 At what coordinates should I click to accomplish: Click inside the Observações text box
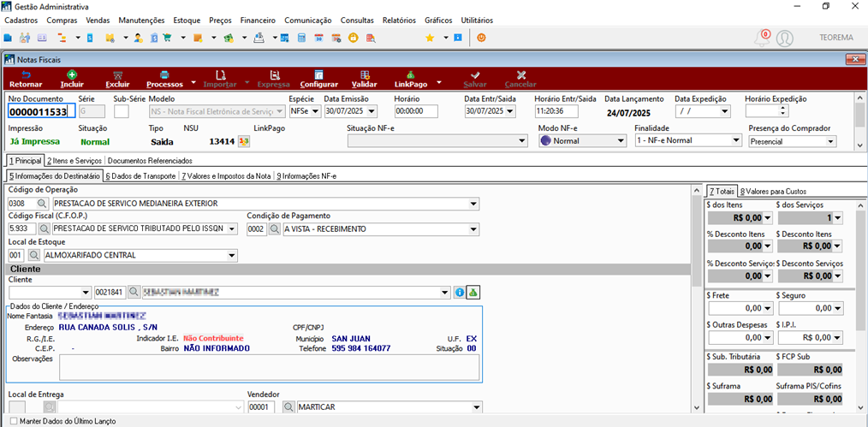tap(269, 367)
